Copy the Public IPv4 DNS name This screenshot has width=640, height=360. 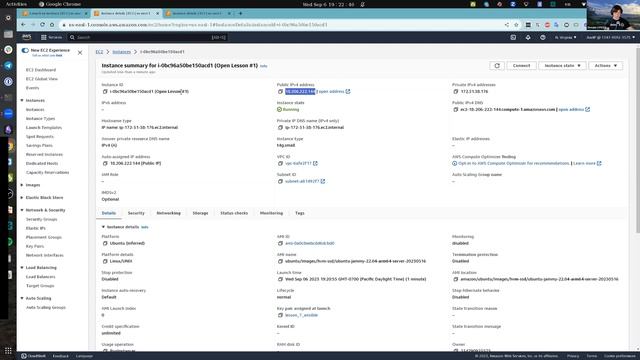(x=456, y=109)
